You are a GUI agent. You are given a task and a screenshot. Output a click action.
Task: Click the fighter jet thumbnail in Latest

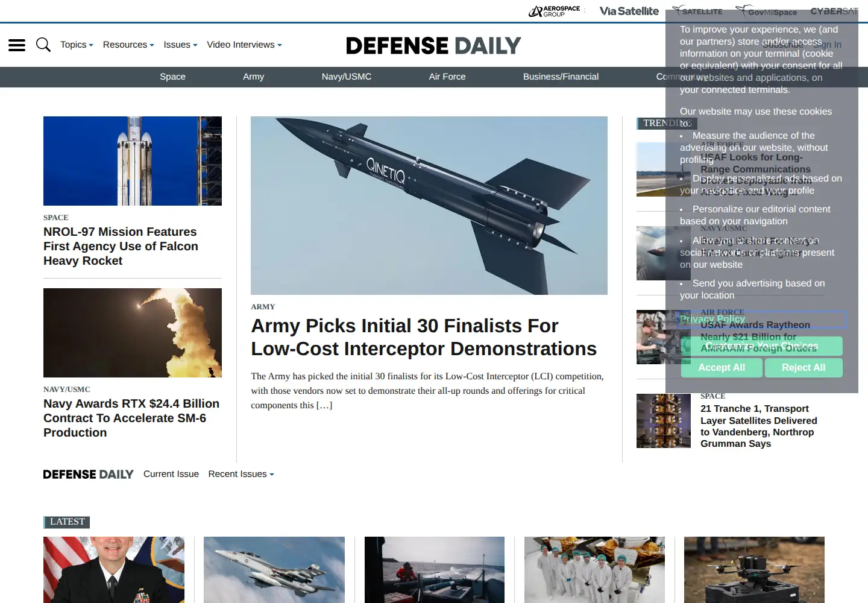click(274, 570)
